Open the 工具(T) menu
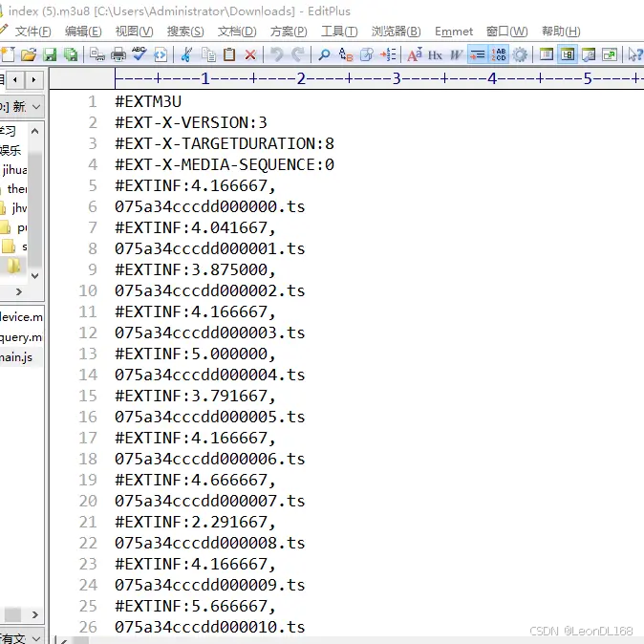The width and height of the screenshot is (644, 644). [339, 32]
